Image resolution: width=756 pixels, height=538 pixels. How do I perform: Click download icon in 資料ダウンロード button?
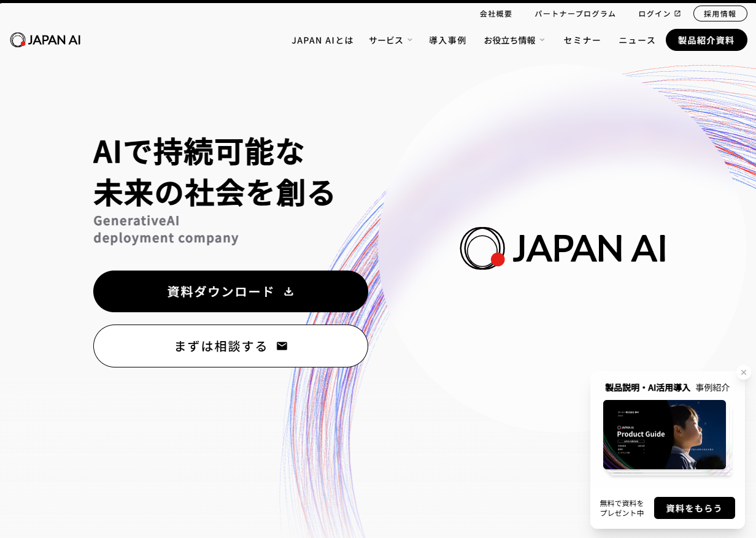tap(289, 292)
